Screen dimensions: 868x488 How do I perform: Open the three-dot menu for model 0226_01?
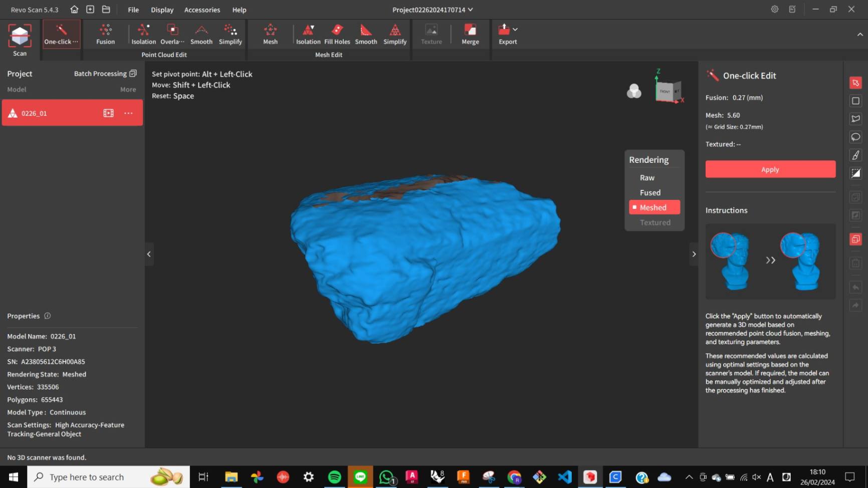tap(128, 113)
